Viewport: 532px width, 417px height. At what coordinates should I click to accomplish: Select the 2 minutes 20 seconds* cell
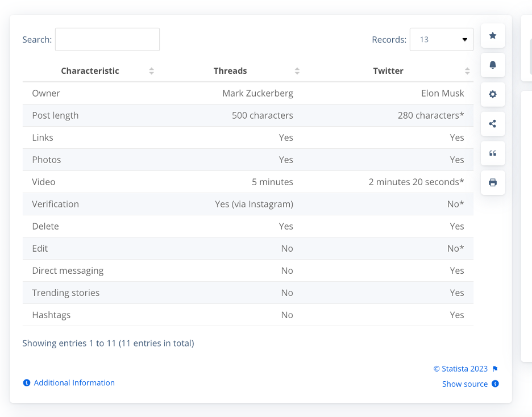point(416,182)
